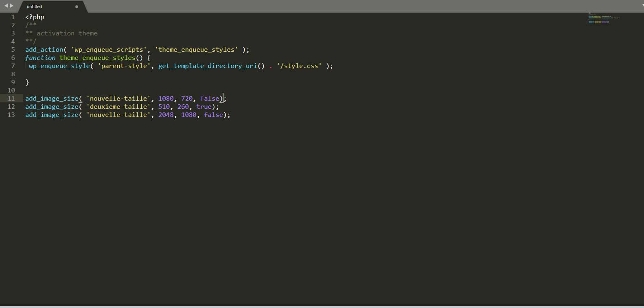This screenshot has width=644, height=308.
Task: Click 'add_image_size' on line 11
Action: pyautogui.click(x=52, y=98)
